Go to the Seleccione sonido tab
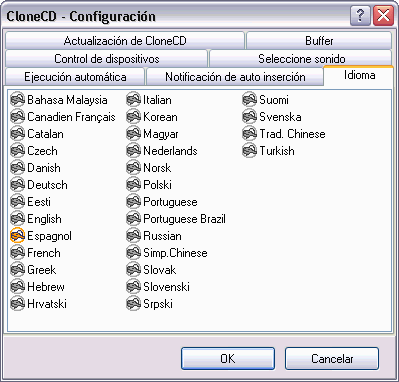Image resolution: width=399 pixels, height=382 pixels. [301, 59]
